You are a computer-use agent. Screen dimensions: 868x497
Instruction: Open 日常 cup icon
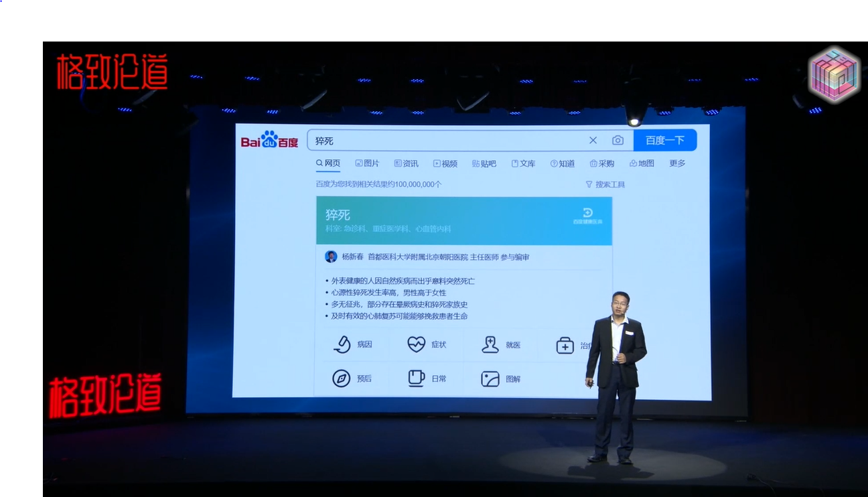416,378
